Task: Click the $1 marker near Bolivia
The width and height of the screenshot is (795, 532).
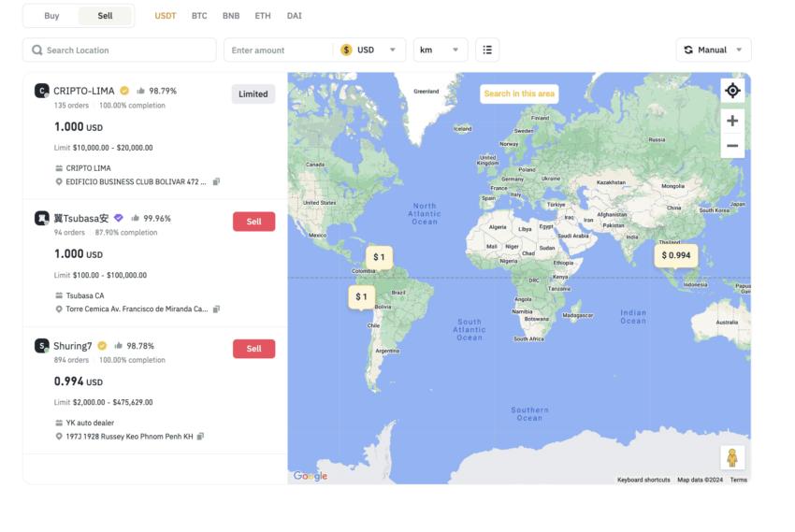Action: click(x=361, y=297)
